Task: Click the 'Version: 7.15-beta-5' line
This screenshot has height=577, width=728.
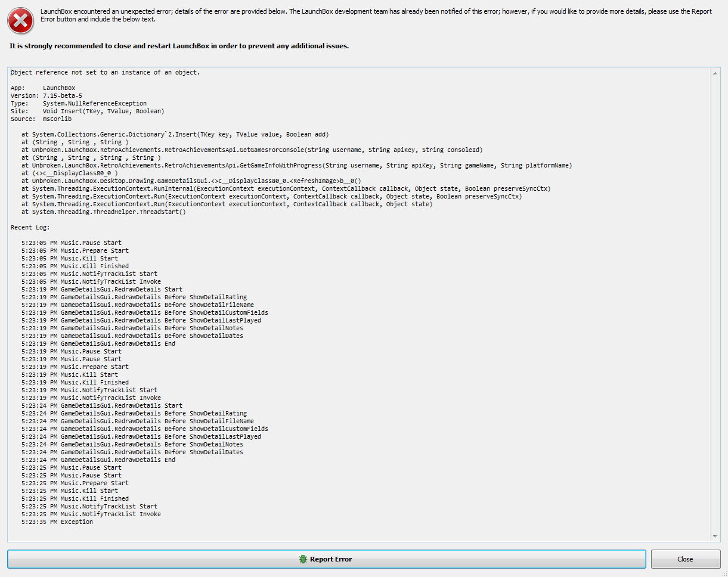Action: [47, 95]
